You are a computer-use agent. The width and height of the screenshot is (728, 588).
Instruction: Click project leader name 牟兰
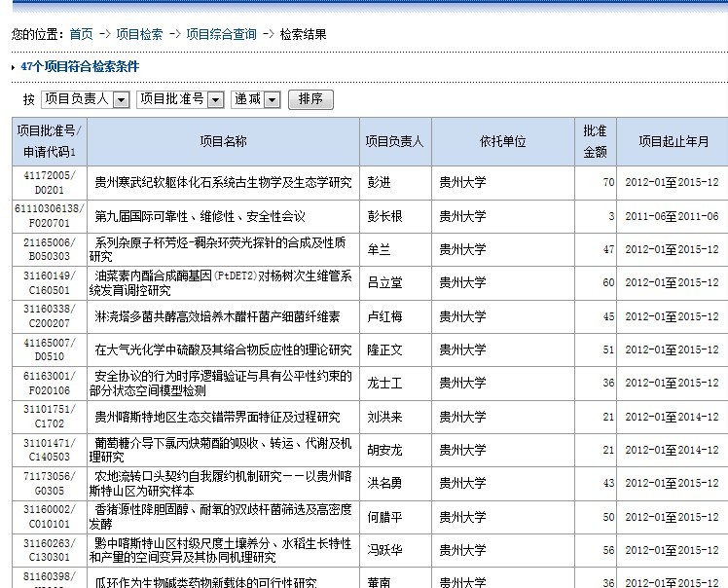[379, 249]
